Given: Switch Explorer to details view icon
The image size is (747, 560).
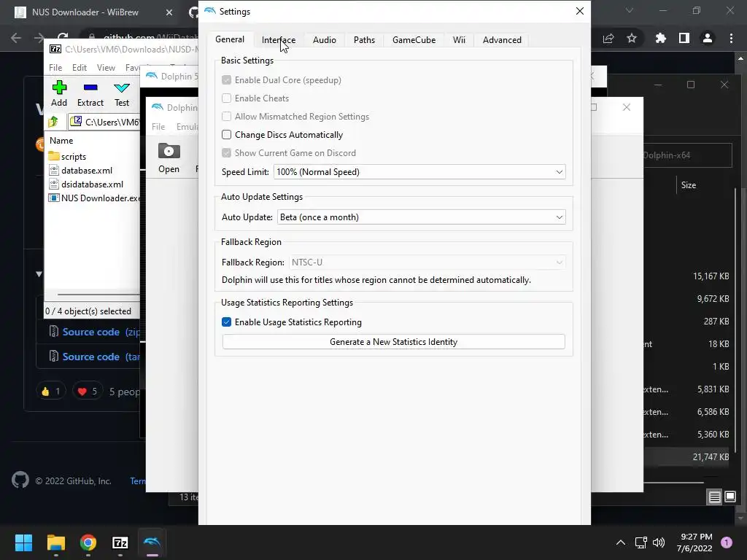Looking at the screenshot, I should [x=714, y=497].
